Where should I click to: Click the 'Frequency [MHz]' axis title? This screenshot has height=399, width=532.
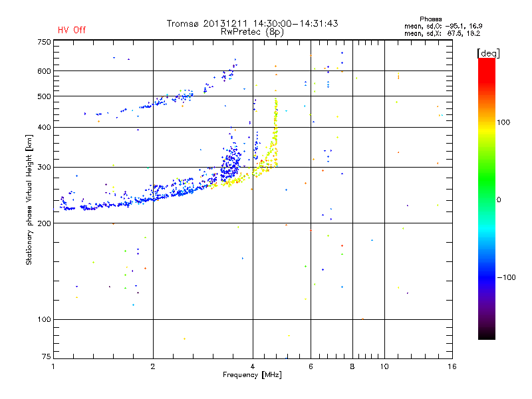tap(252, 375)
